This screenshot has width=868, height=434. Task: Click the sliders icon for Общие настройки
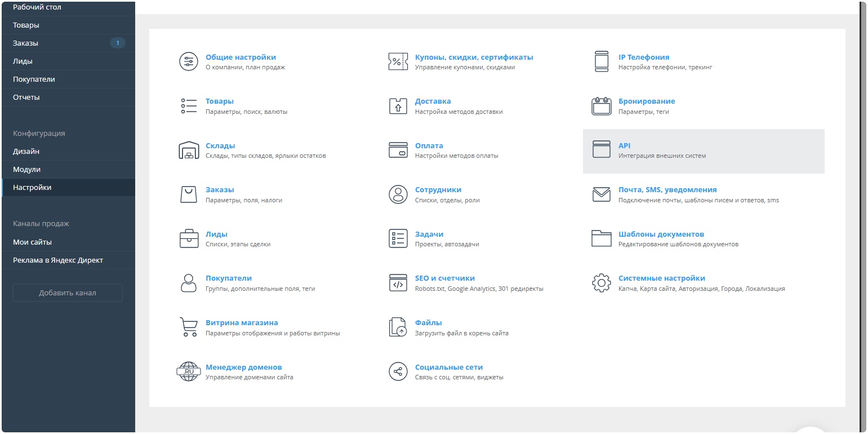[188, 61]
